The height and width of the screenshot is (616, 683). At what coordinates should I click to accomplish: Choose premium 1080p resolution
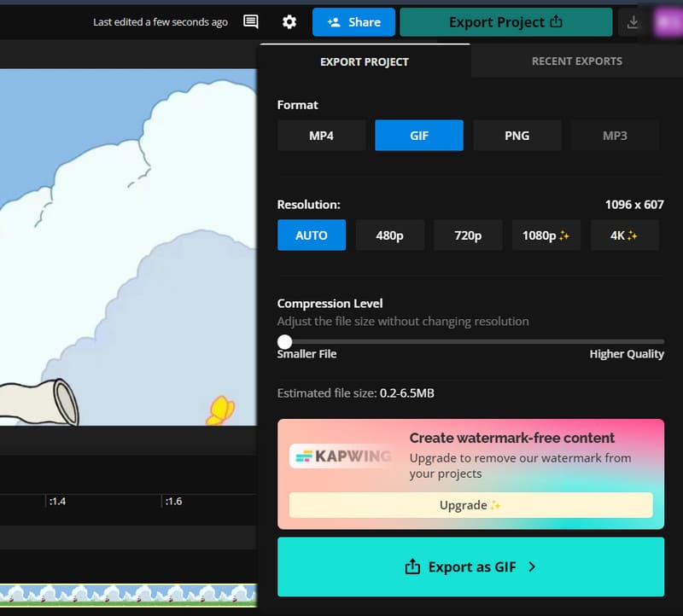point(546,235)
